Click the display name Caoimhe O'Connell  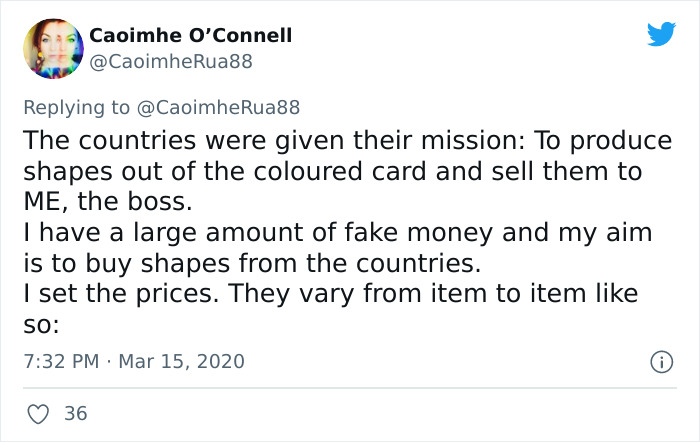(x=191, y=35)
